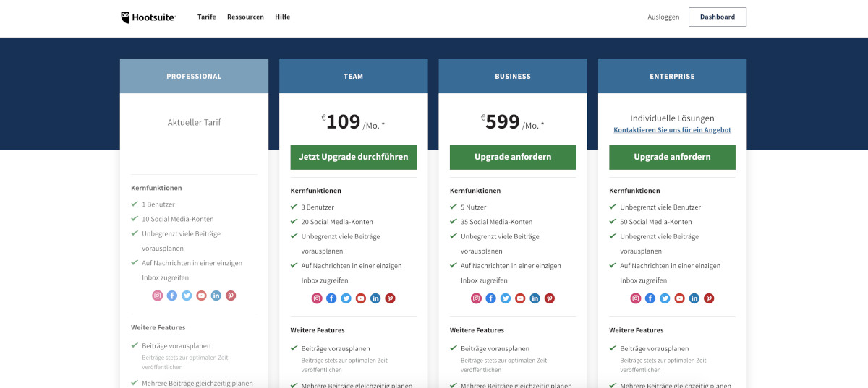Click the €109 /Mo. price
The image size is (868, 388).
pos(354,122)
